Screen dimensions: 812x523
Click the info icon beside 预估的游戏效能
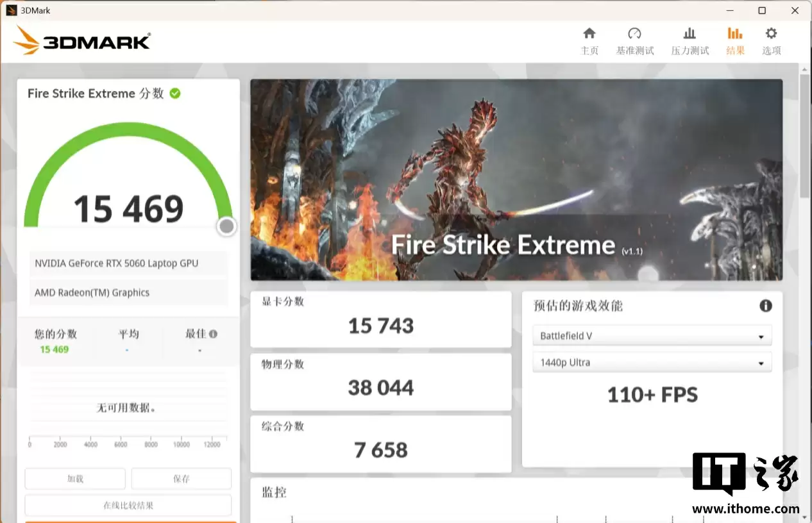pyautogui.click(x=766, y=306)
